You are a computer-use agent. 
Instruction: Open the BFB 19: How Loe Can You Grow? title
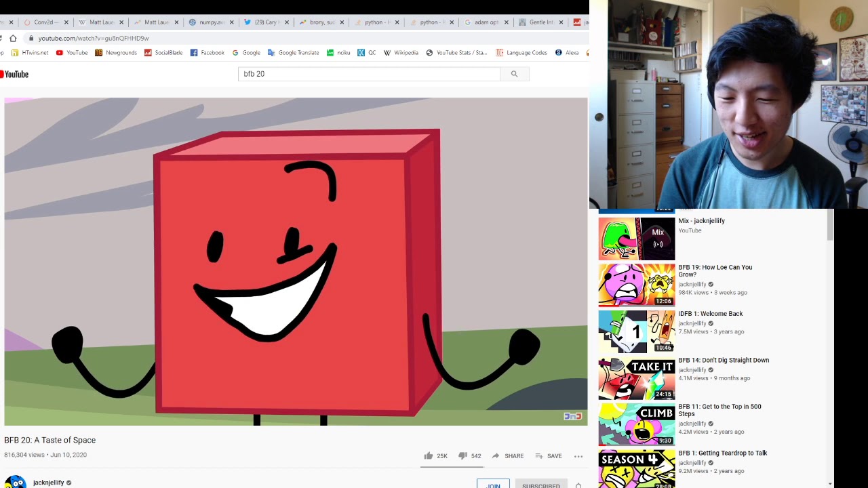coord(715,270)
